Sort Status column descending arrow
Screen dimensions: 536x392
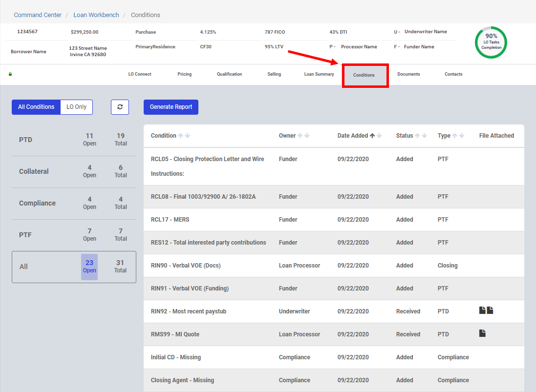(x=425, y=136)
